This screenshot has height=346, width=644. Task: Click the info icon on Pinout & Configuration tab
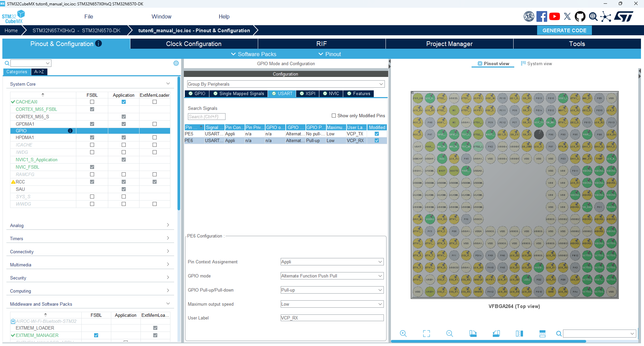[98, 43]
